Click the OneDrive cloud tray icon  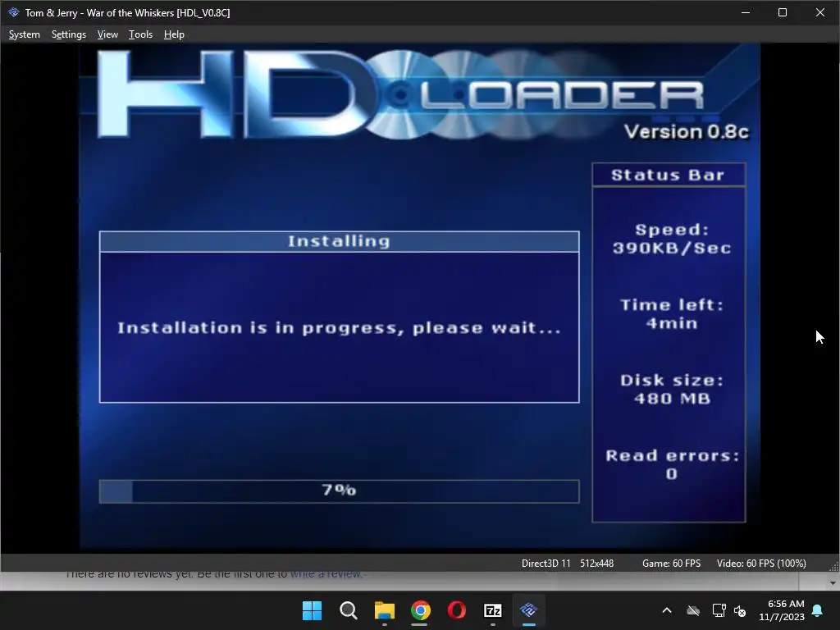coord(693,610)
